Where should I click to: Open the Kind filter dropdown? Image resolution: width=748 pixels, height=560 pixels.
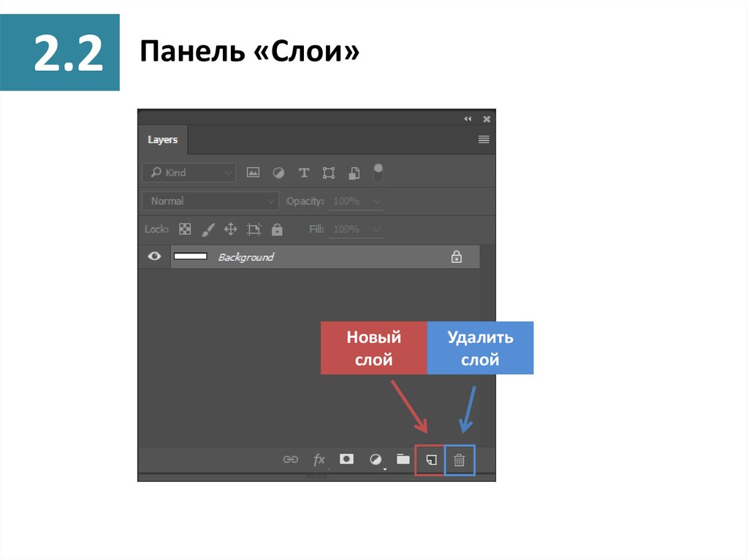click(189, 173)
